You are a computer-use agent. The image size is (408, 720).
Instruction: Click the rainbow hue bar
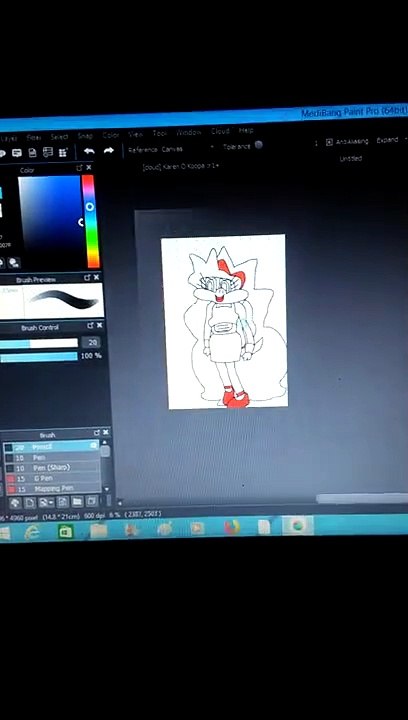pos(90,221)
